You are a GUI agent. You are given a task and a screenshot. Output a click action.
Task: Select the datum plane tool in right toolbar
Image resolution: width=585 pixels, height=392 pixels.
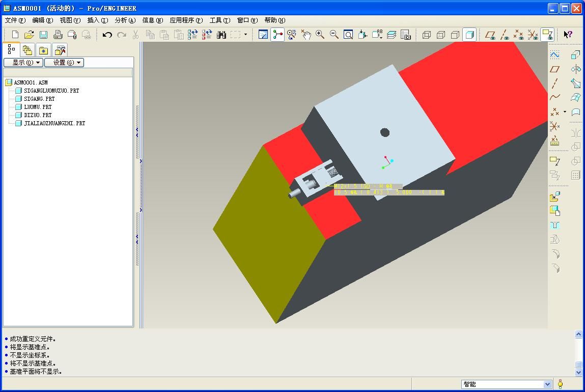click(x=555, y=69)
